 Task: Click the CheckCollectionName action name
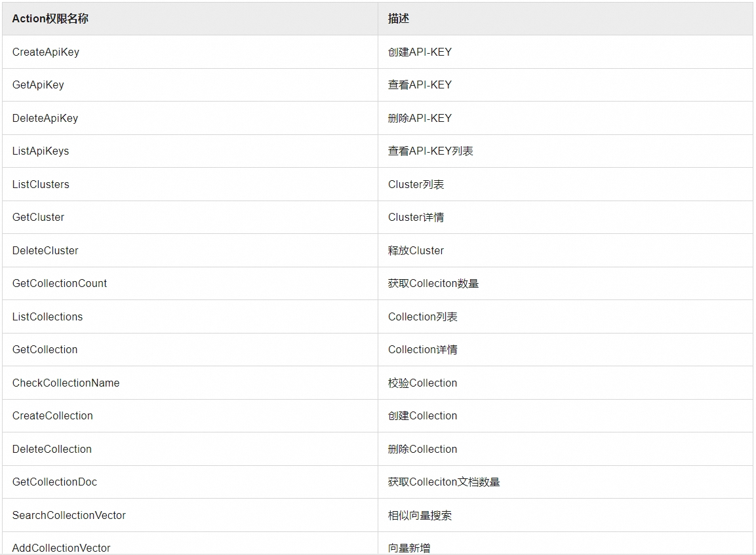[66, 383]
